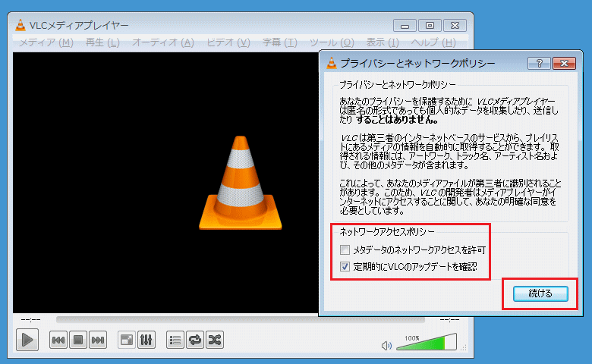Click the cone icon in dialog title bar
This screenshot has width=592, height=364.
[332, 63]
